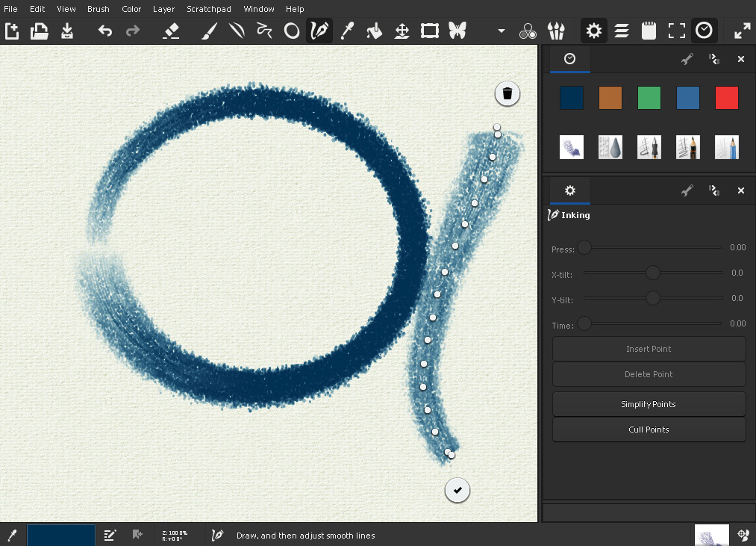Select the Eraser tool in the toolbar
The image size is (756, 546).
coord(171,31)
